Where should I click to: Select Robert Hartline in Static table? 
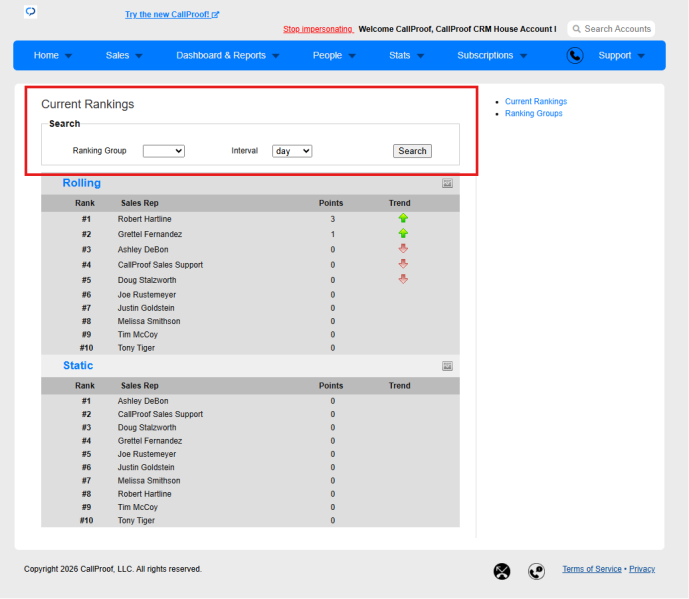(x=145, y=494)
